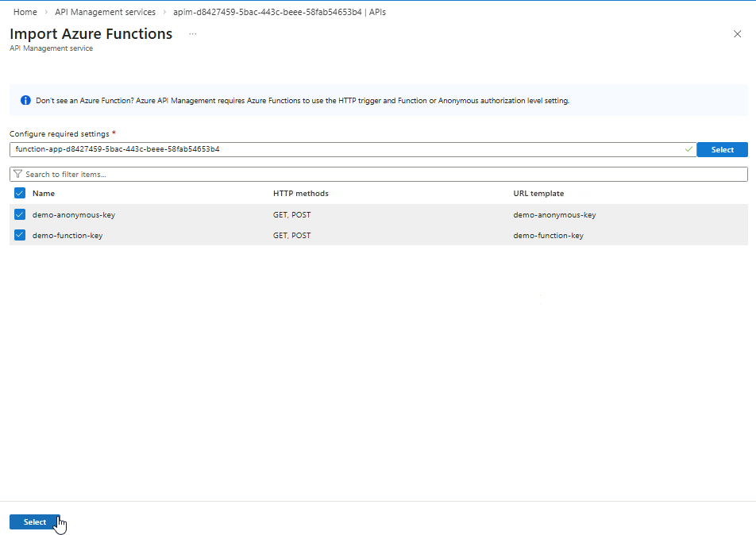Screen dimensions: 756x535
Task: Go to API Management services breadcrumb
Action: tap(105, 12)
